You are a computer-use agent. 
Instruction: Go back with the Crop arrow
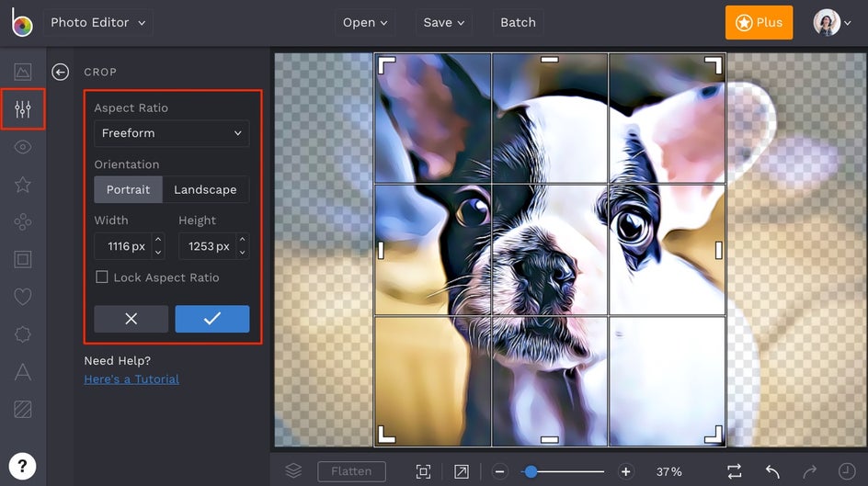(61, 72)
